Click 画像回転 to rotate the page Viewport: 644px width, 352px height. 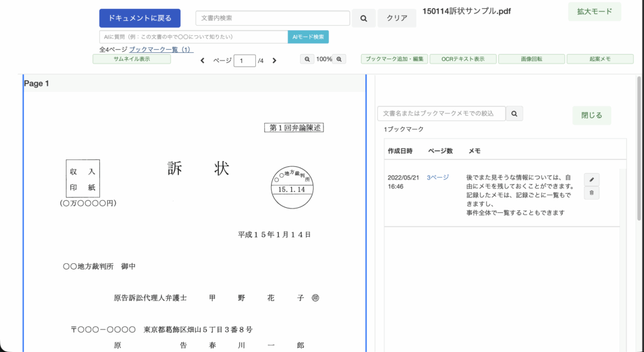531,59
